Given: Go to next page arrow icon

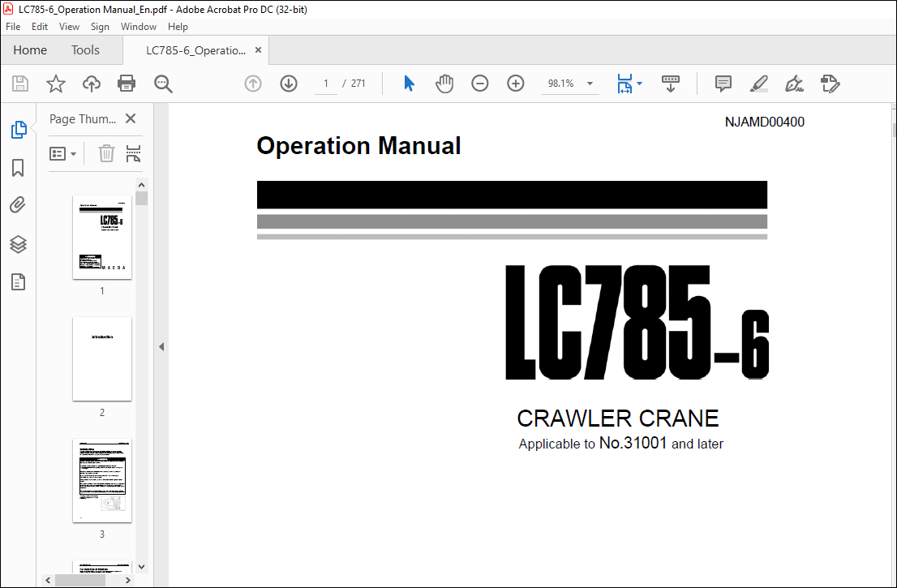Looking at the screenshot, I should point(289,84).
